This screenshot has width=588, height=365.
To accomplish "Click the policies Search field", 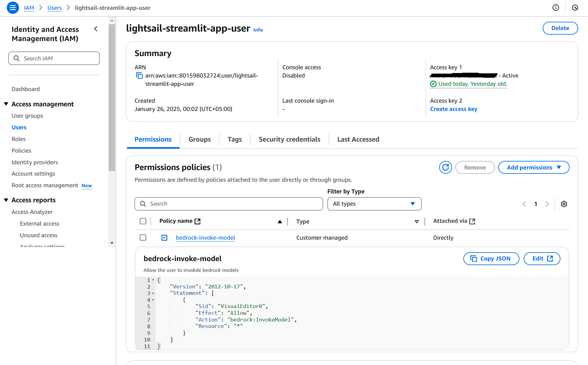I will [x=228, y=204].
